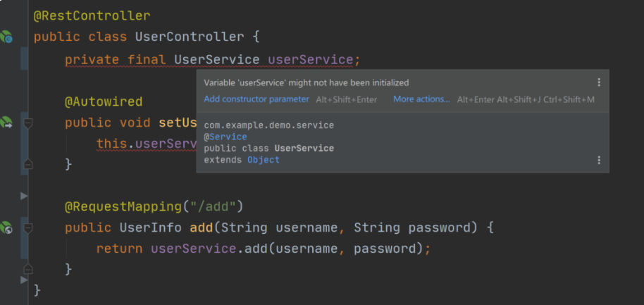Click the gutter arrow above the RequestMapping annotation
This screenshot has height=305, width=644.
coord(24,197)
